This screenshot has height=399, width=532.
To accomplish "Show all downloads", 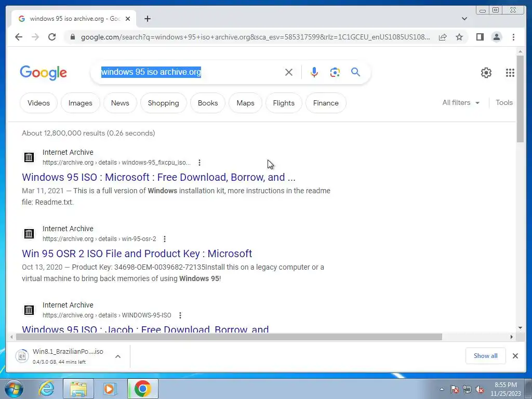I will [x=486, y=355].
